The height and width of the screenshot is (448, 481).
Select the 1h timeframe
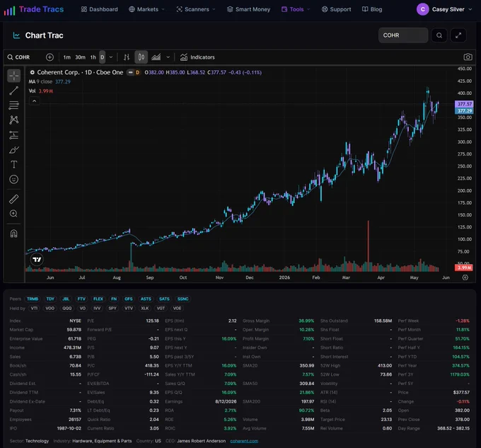coord(93,57)
